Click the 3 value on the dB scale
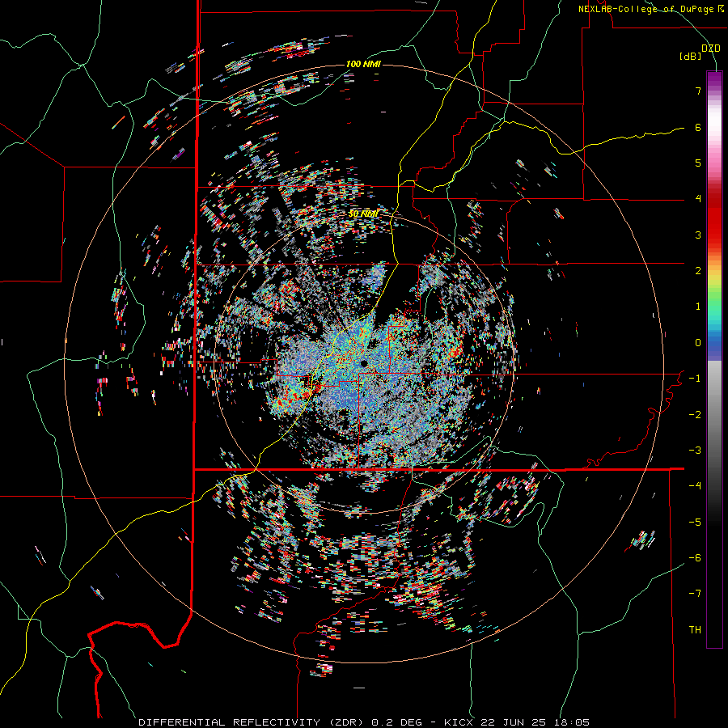The image size is (728, 728). 698,235
